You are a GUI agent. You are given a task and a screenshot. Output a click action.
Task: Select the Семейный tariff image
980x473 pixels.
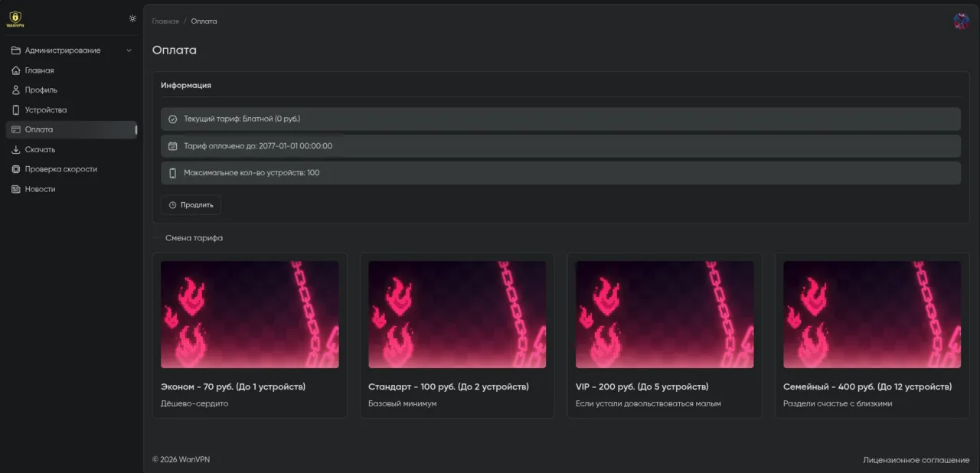872,315
